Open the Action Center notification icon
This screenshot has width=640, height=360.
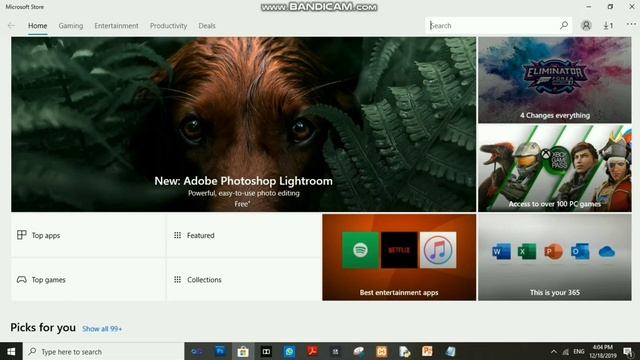pos(628,351)
